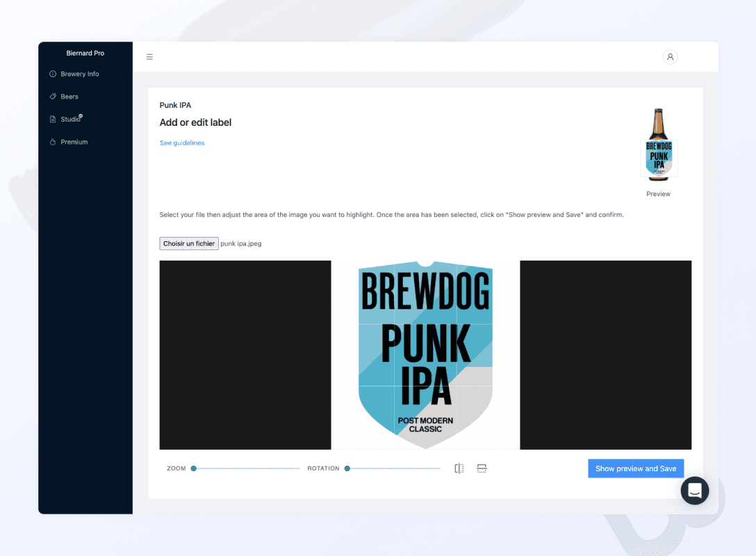Open the chat support bubble
This screenshot has width=756, height=556.
pyautogui.click(x=695, y=491)
